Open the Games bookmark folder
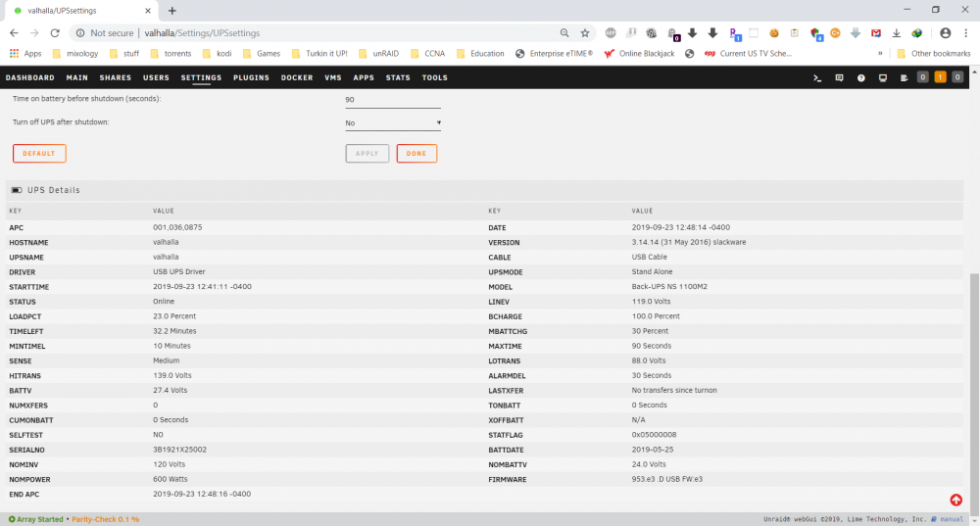Viewport: 980px width, 526px height. tap(262, 54)
